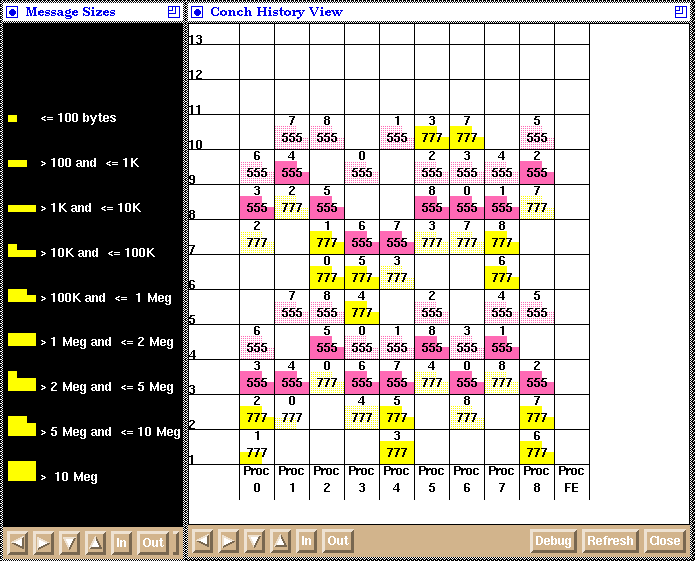Open Message Sizes window menu button
Viewport: 695px width, 561px height.
click(11, 12)
